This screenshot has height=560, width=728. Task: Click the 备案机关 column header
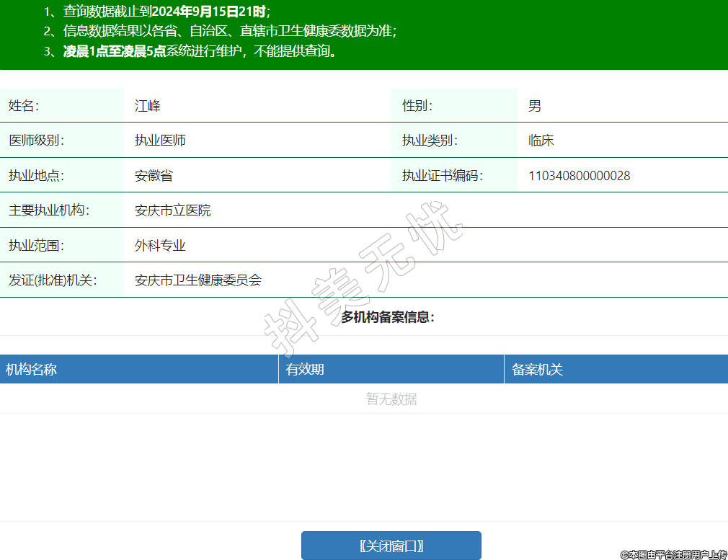537,370
